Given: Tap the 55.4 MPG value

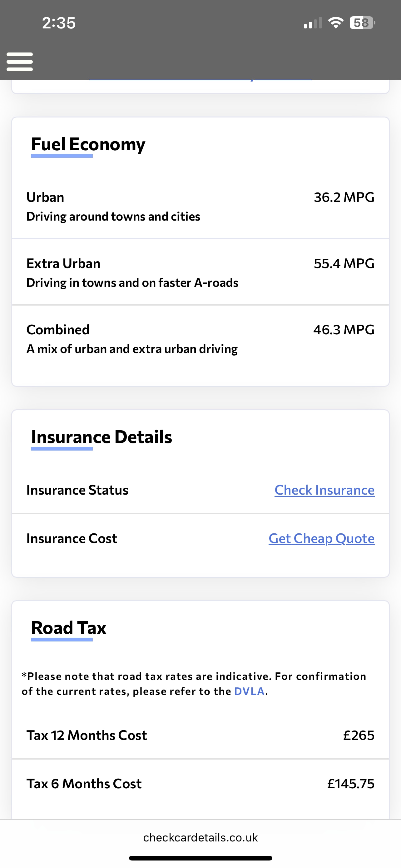Looking at the screenshot, I should [344, 263].
